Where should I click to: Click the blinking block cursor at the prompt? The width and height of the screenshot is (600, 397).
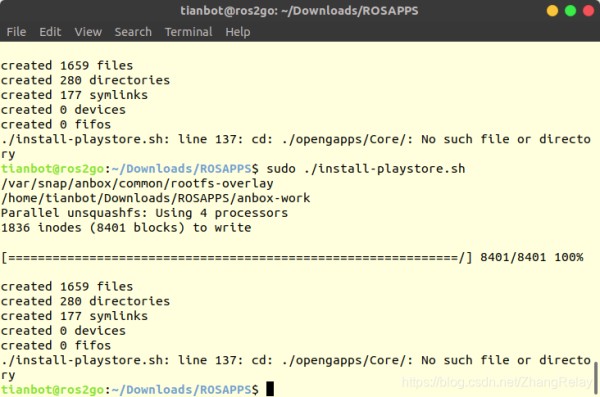(270, 389)
